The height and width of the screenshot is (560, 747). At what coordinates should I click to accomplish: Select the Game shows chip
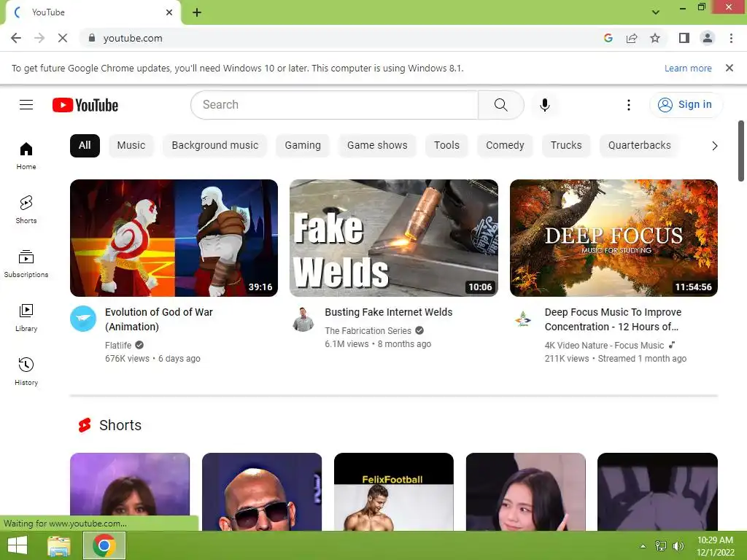click(x=377, y=145)
